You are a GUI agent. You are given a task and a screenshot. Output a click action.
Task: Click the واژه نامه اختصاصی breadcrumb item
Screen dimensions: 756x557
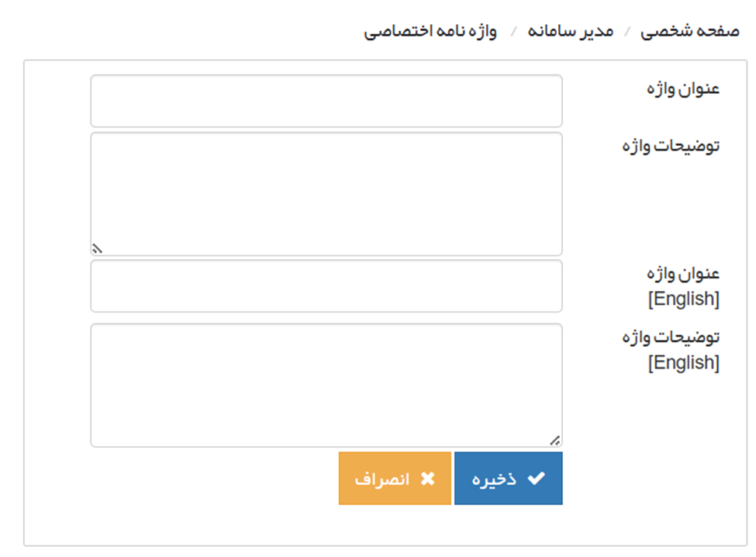pyautogui.click(x=431, y=32)
